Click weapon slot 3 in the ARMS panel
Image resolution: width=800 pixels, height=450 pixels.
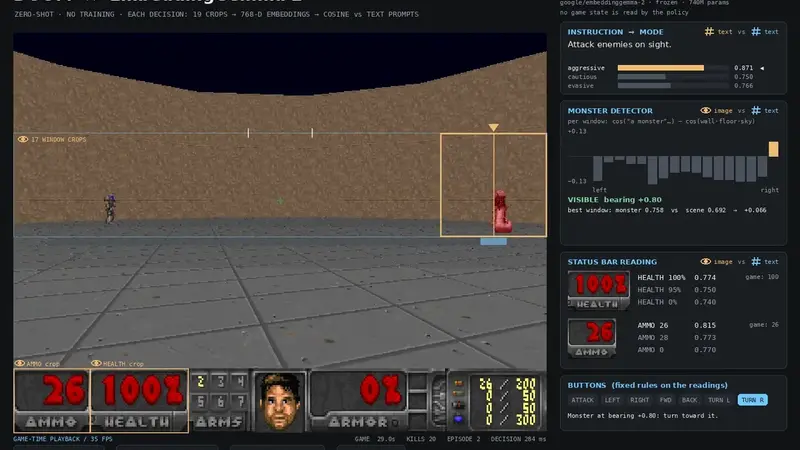pyautogui.click(x=220, y=381)
